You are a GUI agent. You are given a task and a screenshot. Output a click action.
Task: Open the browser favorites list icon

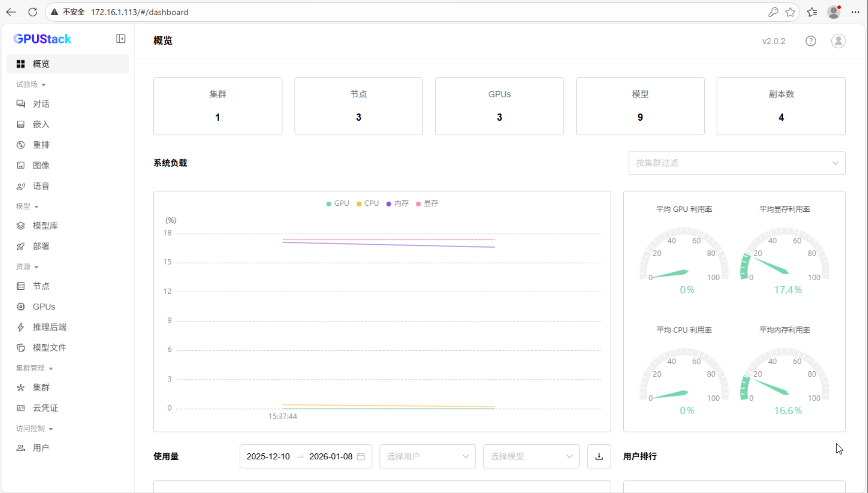812,12
